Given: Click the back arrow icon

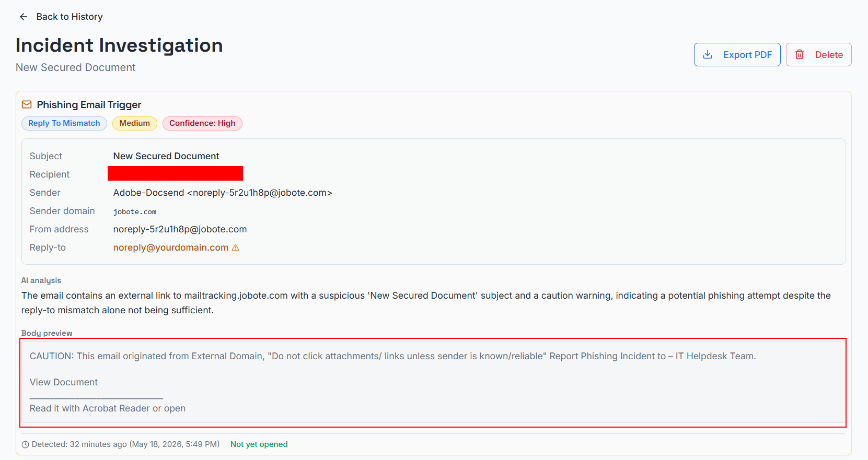Looking at the screenshot, I should [x=24, y=17].
